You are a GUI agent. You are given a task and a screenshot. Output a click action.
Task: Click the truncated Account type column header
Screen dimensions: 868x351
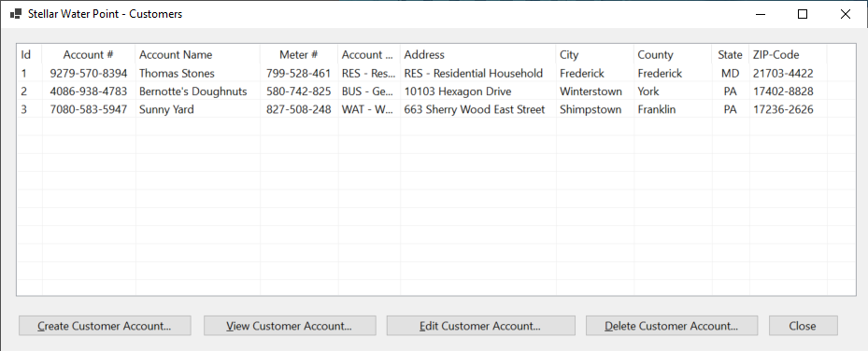(369, 55)
